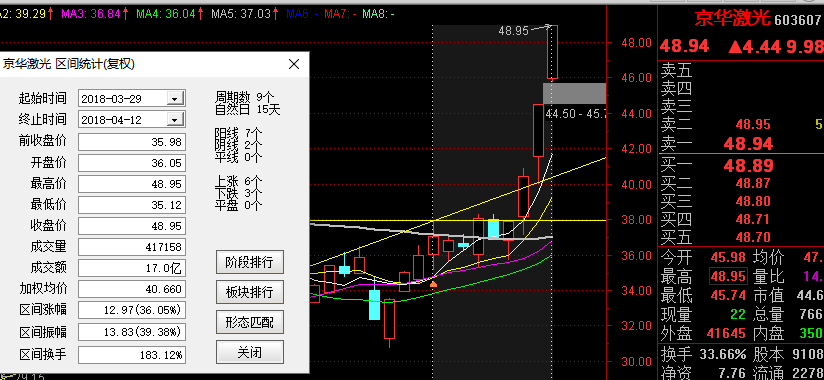Select the 开盘价 value field 36.05

click(132, 163)
